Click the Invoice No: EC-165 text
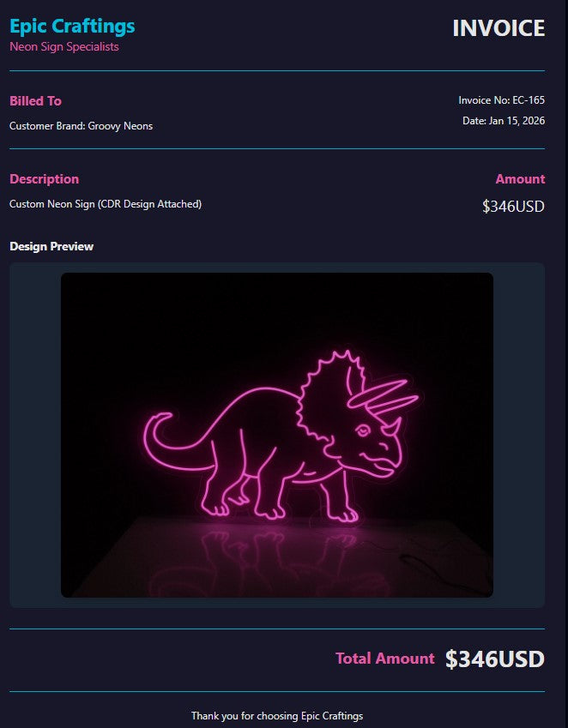This screenshot has height=728, width=568. point(502,100)
